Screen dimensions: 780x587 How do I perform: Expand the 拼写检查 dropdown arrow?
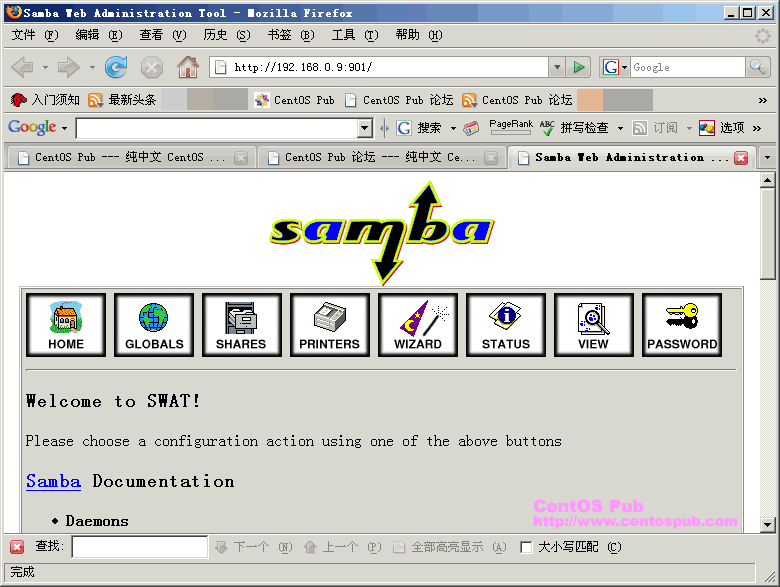coord(620,128)
